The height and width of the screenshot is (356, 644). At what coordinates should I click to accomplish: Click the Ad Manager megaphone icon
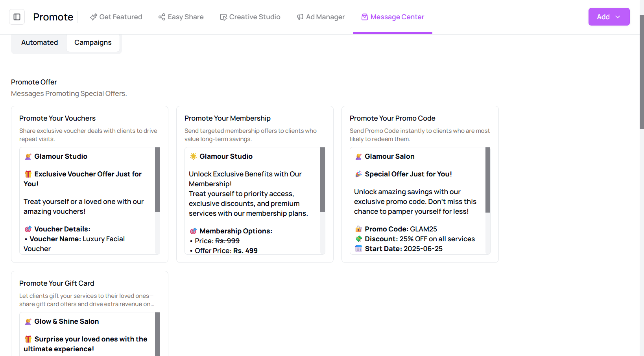pos(300,17)
